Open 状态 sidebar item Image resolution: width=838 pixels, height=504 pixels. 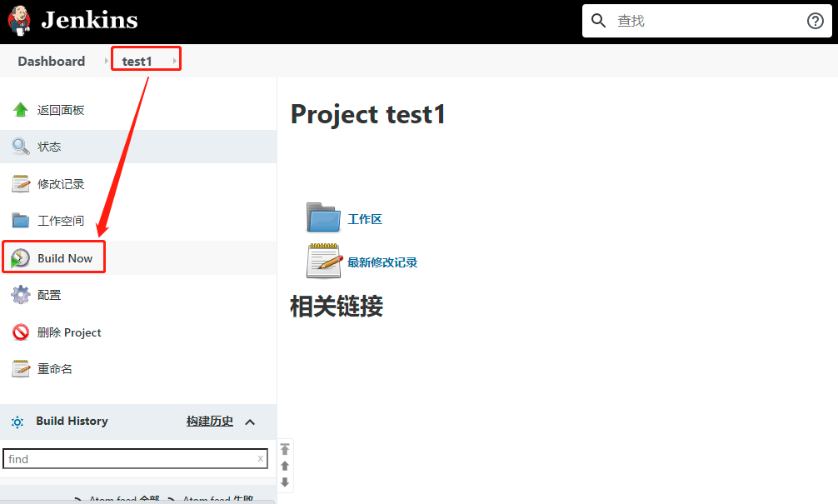click(x=49, y=147)
